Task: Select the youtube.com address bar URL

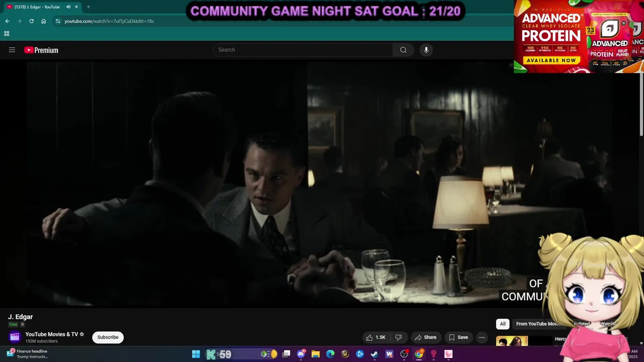Action: 109,21
